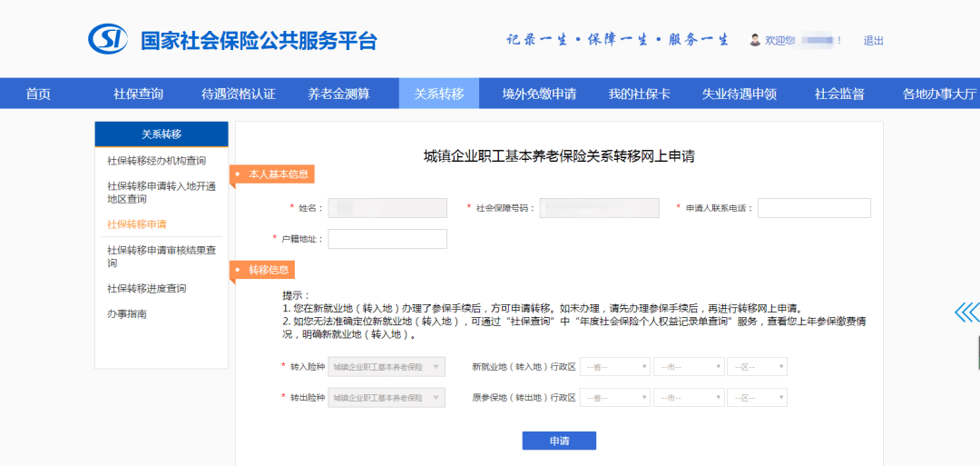Open the 失业待遇申领 navigation item
The width and height of the screenshot is (980, 466).
740,94
